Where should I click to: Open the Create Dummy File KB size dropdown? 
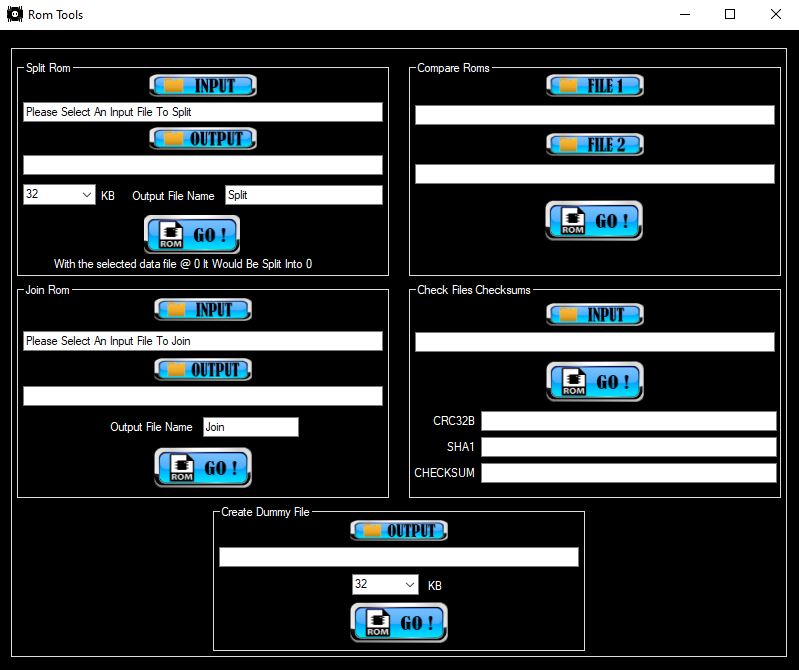click(x=385, y=584)
